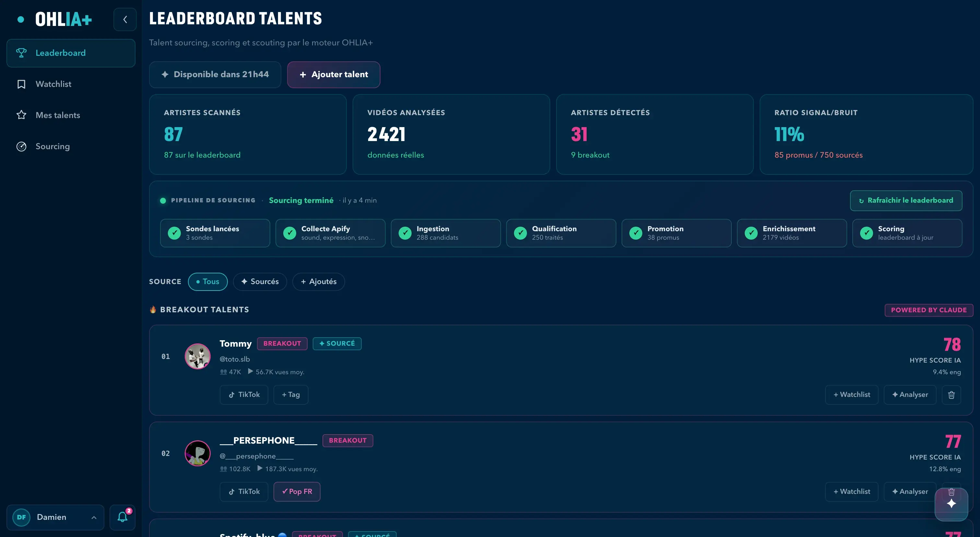Toggle the Pop FR tag on PERSEPHONE
980x537 pixels.
(297, 492)
